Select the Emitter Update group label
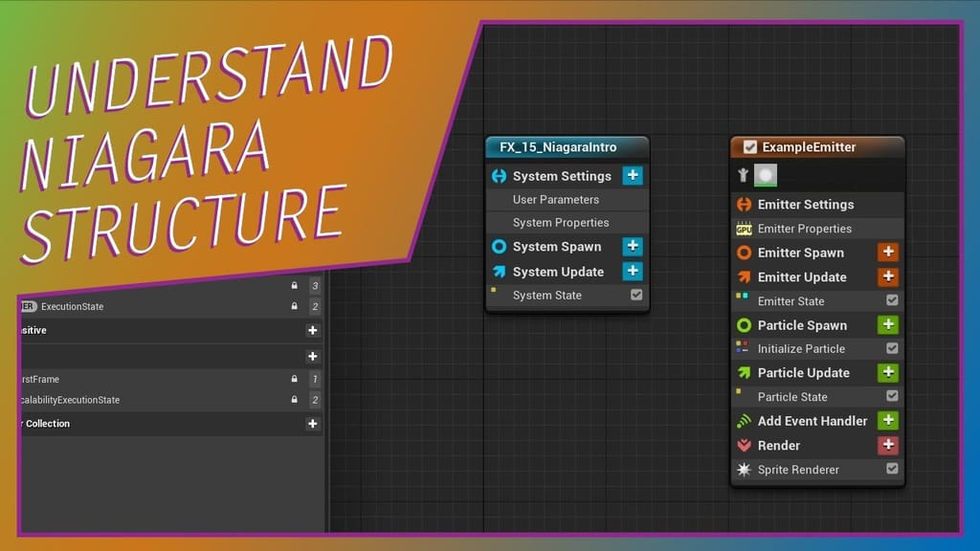Viewport: 980px width, 551px height. click(x=802, y=277)
